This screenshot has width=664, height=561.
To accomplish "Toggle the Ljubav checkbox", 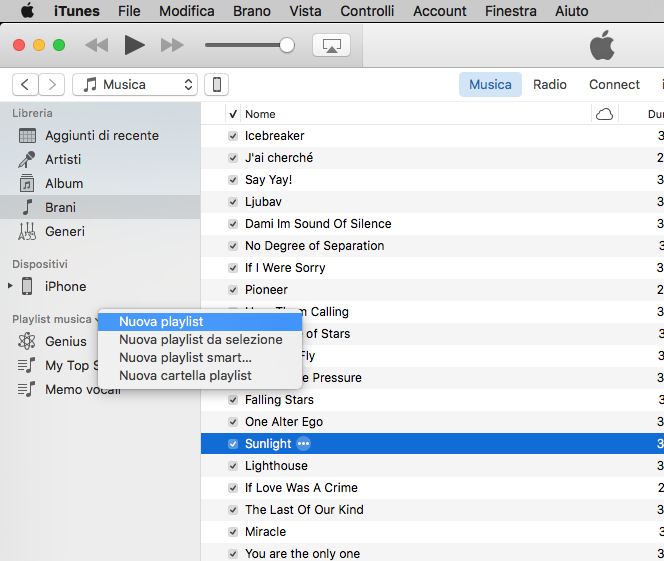I will pyautogui.click(x=233, y=202).
